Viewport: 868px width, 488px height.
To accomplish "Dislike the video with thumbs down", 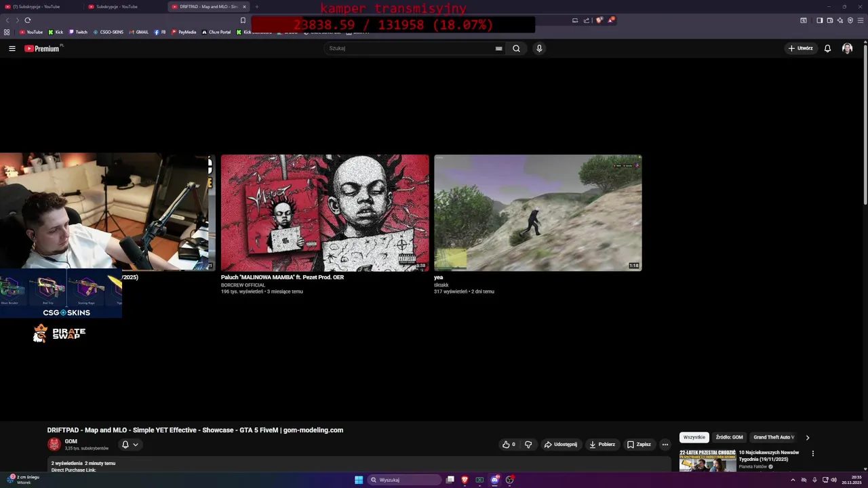I will 528,445.
